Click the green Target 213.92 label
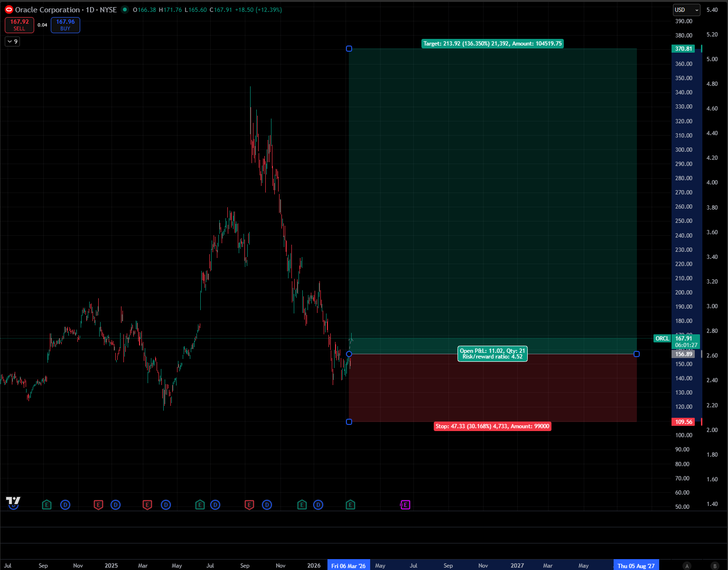 pos(493,44)
